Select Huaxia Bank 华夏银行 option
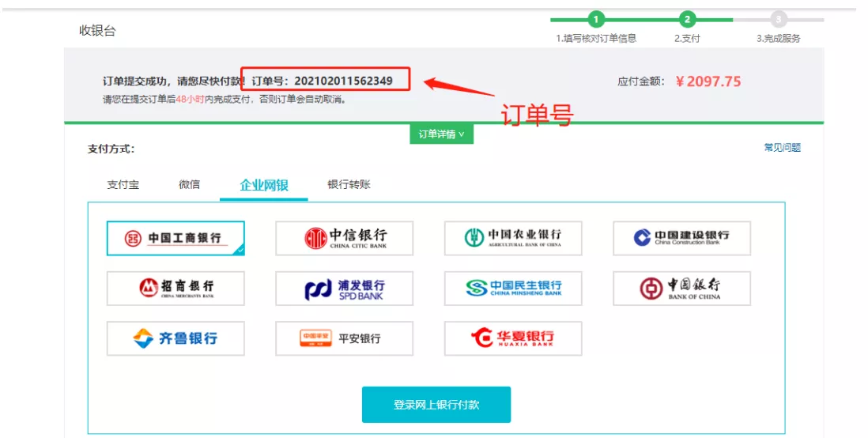The image size is (868, 438). point(513,338)
